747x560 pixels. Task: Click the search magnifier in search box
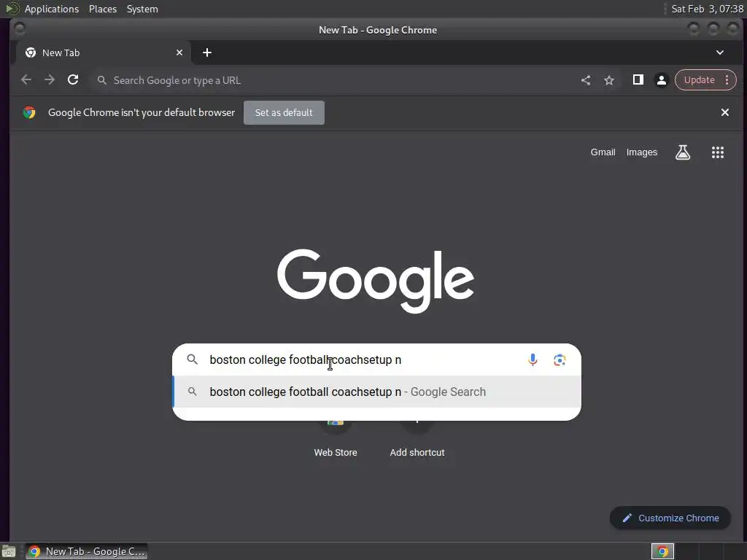tap(192, 359)
